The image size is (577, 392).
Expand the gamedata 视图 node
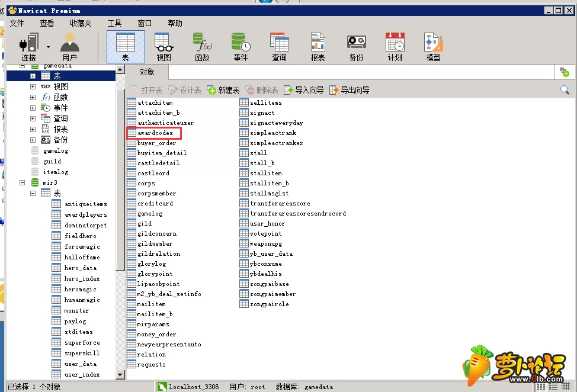point(33,87)
